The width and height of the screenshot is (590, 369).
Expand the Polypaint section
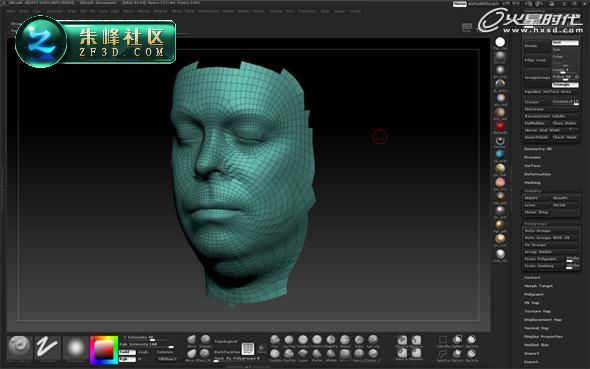pos(534,294)
